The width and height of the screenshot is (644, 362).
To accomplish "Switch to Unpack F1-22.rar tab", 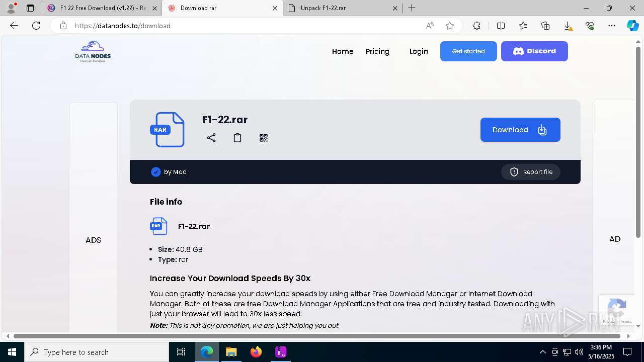I will 343,8.
